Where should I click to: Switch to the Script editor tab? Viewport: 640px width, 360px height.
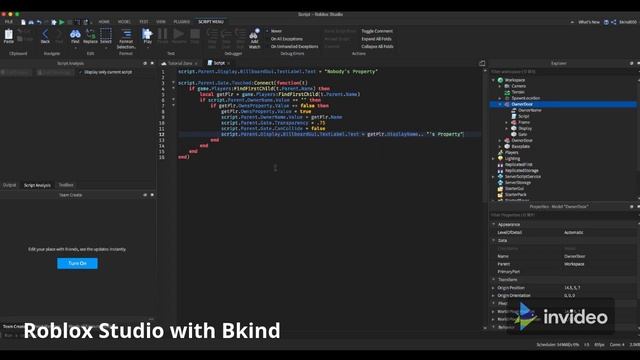pyautogui.click(x=219, y=63)
